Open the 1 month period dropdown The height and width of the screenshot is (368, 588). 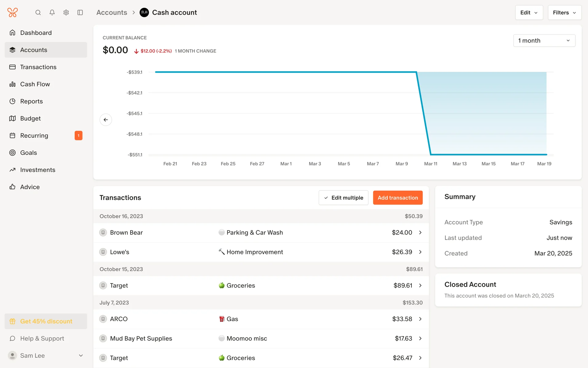[544, 40]
